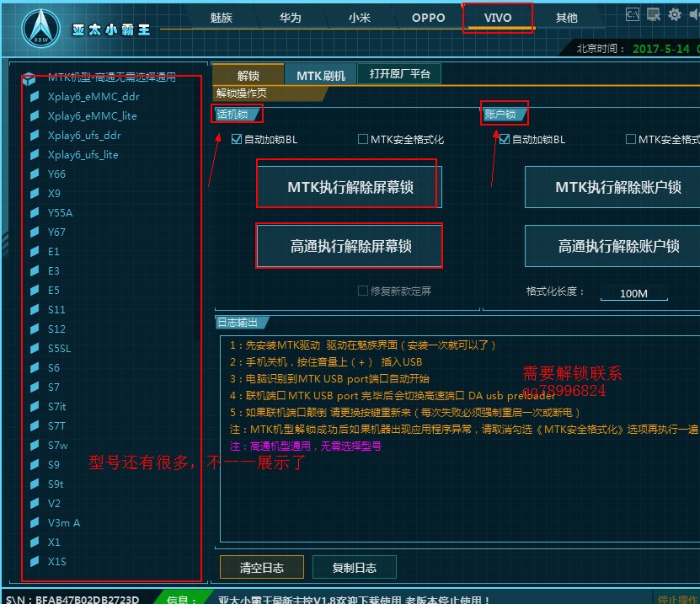Screen dimensions: 700x604
Task: Click the MTK执行解除屏幕锁 button
Action: [347, 186]
